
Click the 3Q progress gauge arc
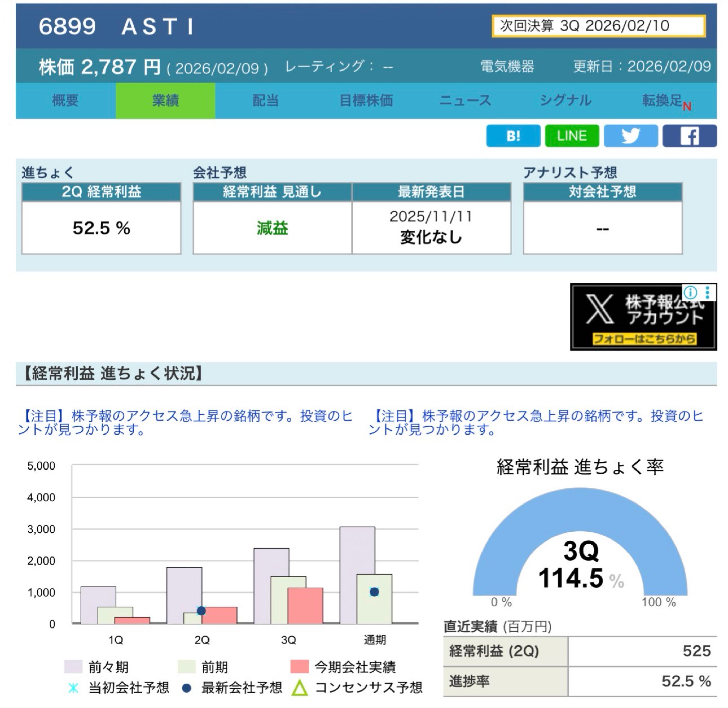point(580,510)
